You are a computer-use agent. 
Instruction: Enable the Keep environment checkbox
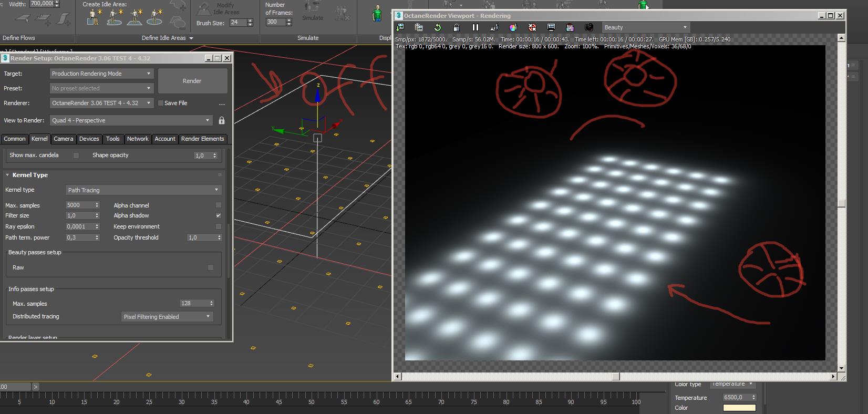pos(219,226)
